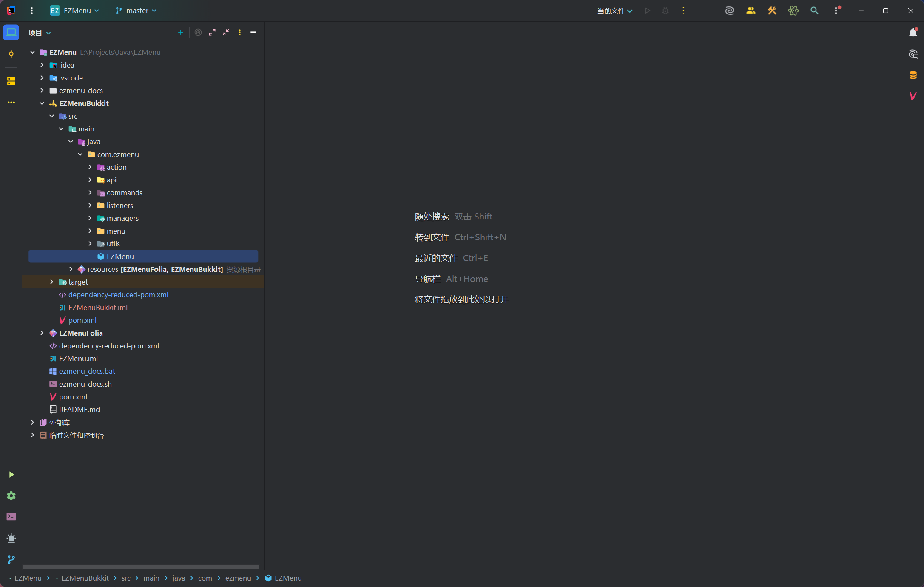Open build tools hammer-wrench icon
Image resolution: width=924 pixels, height=587 pixels.
pyautogui.click(x=772, y=11)
